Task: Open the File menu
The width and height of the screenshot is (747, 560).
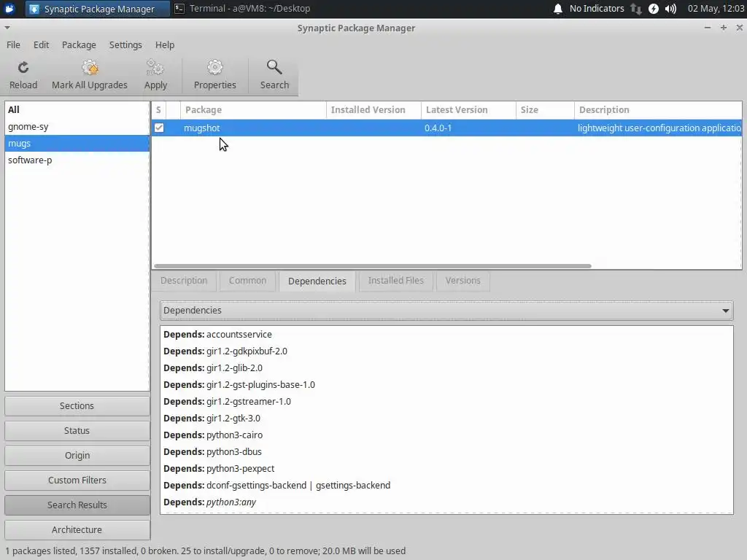Action: click(13, 44)
